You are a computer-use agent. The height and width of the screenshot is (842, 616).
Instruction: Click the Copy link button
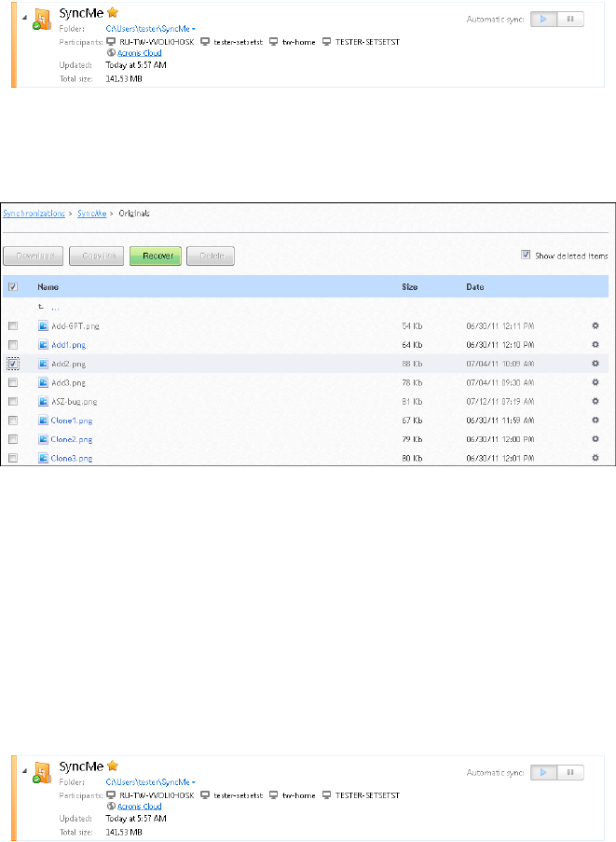(97, 256)
